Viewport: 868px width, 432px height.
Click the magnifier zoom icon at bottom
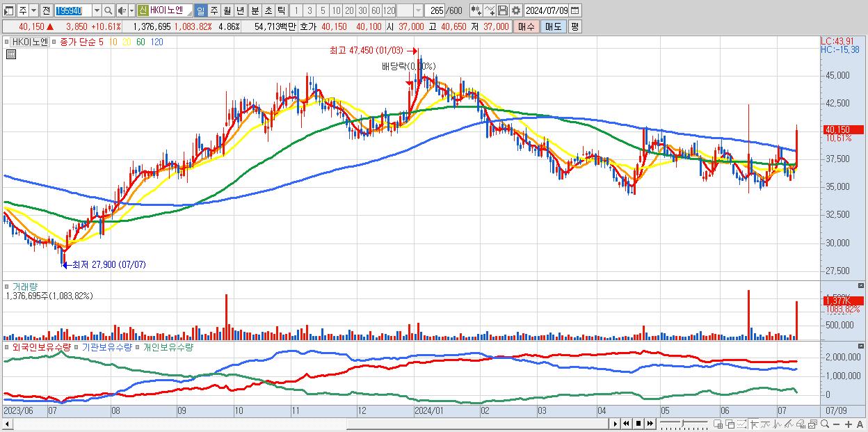pyautogui.click(x=825, y=424)
